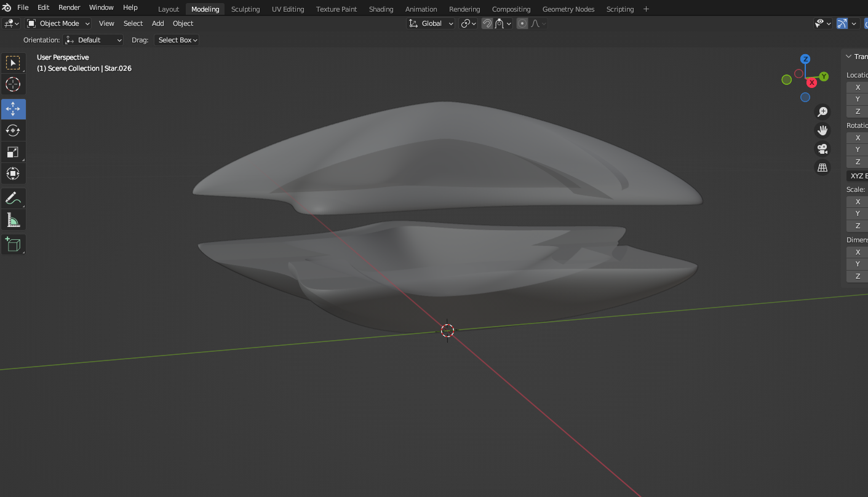Open the Edit menu
This screenshot has height=497, width=868.
coord(43,7)
